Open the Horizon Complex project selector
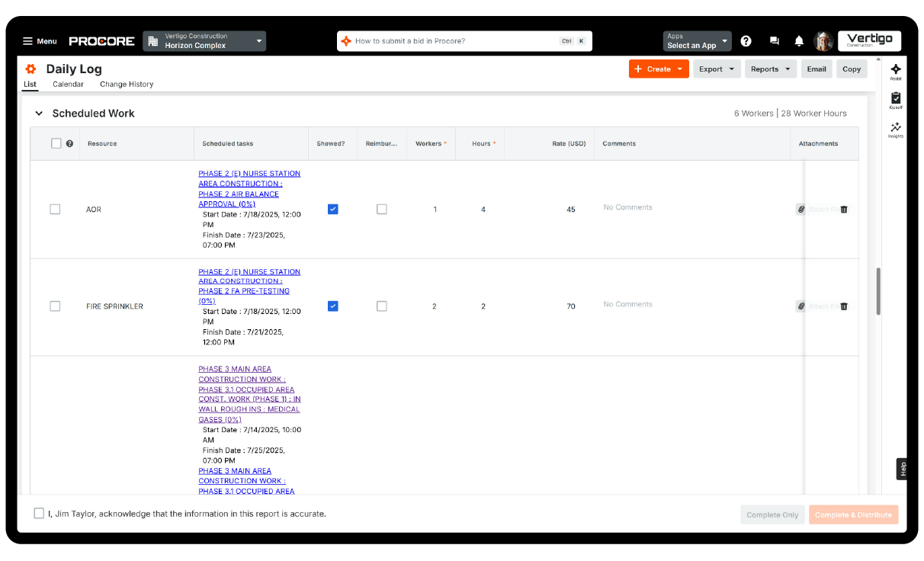This screenshot has height=561, width=924. coord(204,41)
